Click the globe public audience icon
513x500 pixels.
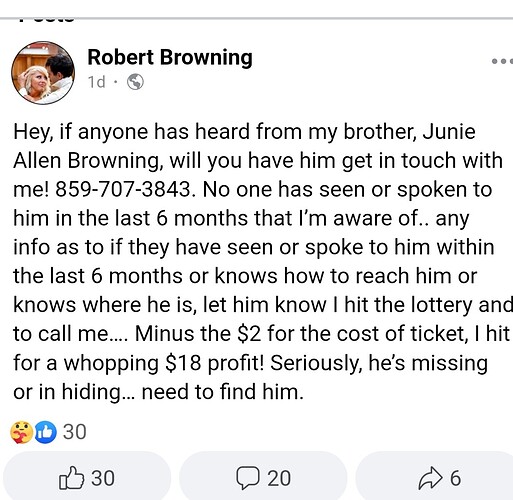pos(135,82)
